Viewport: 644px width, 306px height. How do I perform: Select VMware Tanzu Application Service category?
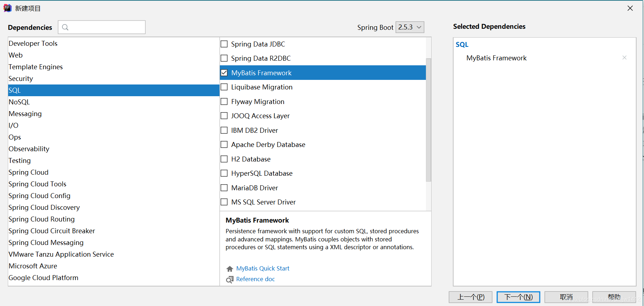pos(113,254)
